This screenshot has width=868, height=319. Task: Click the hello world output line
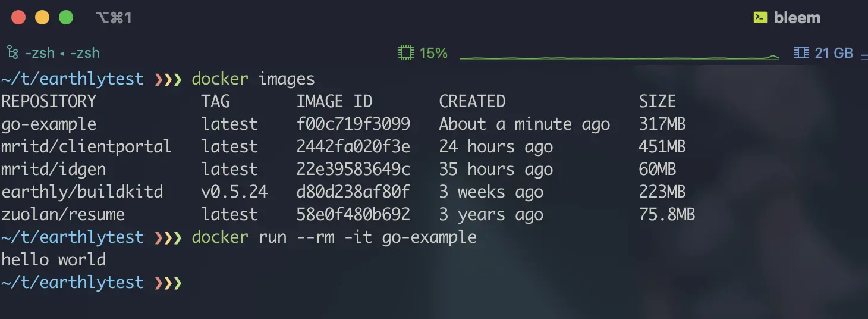(54, 259)
